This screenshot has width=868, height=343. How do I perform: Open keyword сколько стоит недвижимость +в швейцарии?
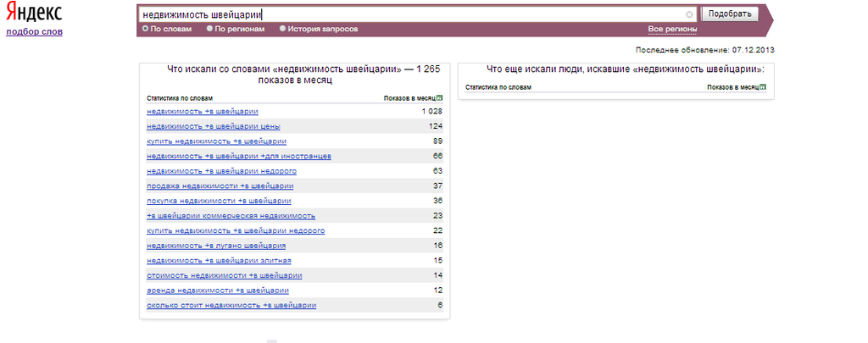point(231,305)
